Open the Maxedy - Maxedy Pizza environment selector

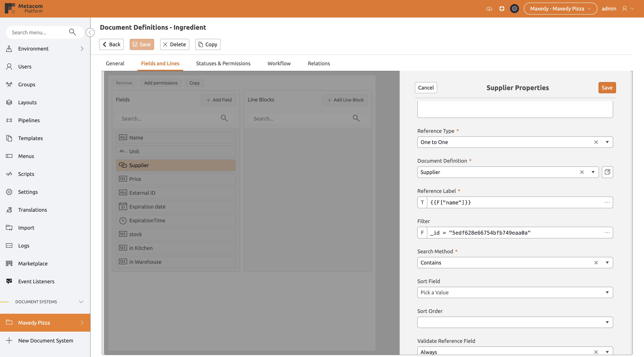[560, 9]
